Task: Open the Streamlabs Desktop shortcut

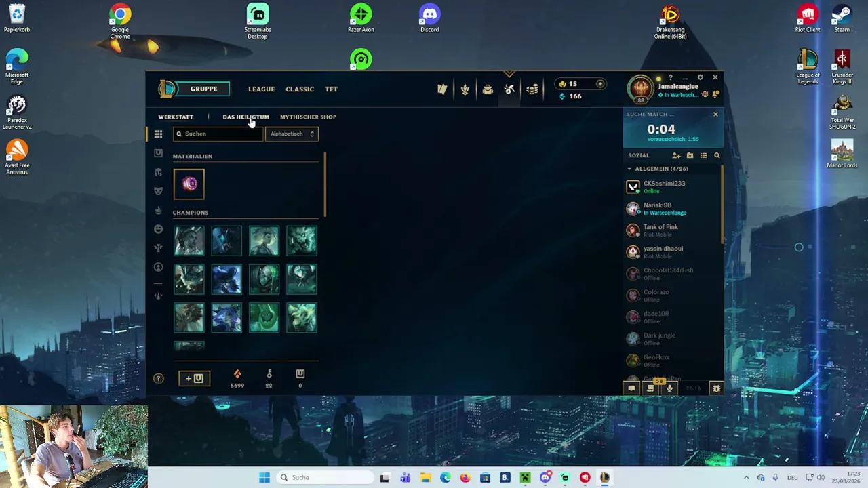Action: point(258,22)
